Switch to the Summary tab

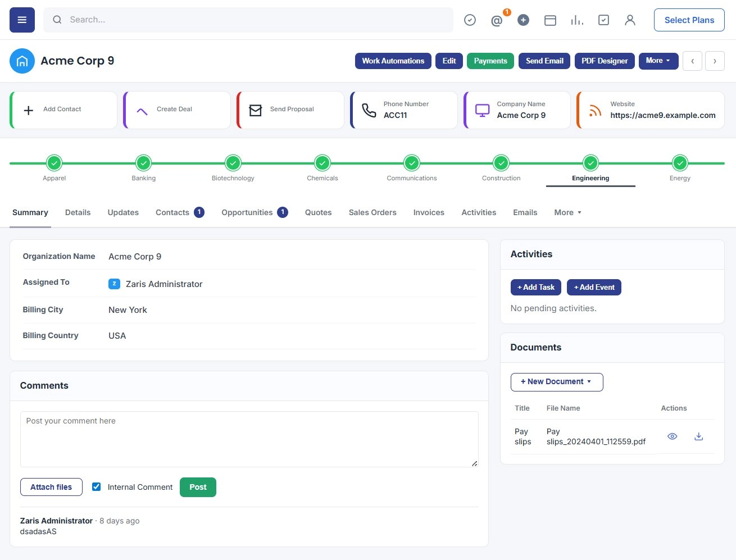(30, 212)
